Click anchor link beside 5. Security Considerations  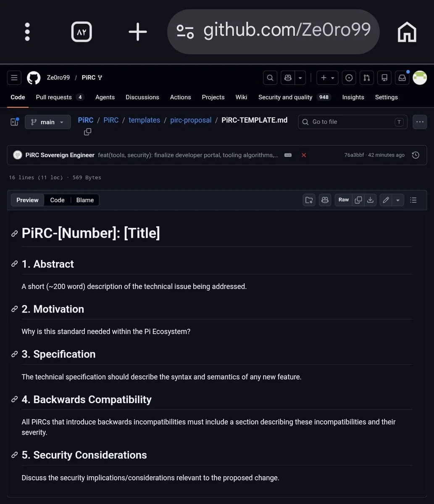pos(14,455)
